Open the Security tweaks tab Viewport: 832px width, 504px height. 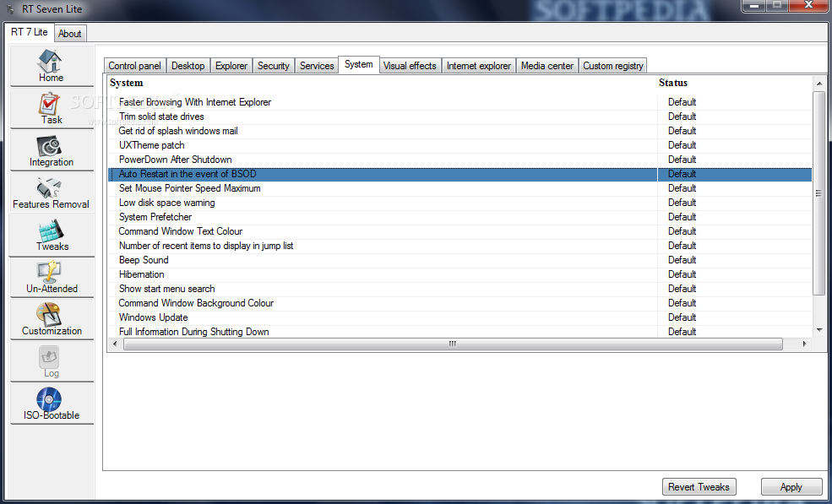274,66
